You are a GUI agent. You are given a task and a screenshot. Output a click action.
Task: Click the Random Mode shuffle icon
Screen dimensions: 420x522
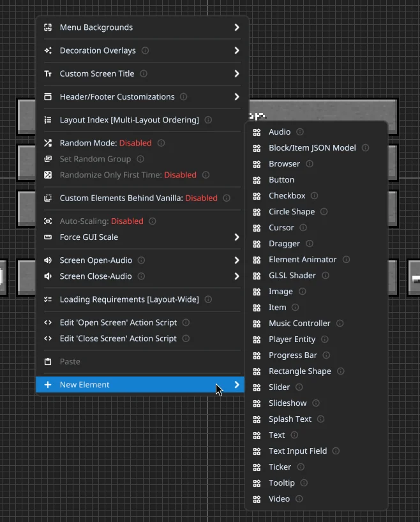[48, 143]
